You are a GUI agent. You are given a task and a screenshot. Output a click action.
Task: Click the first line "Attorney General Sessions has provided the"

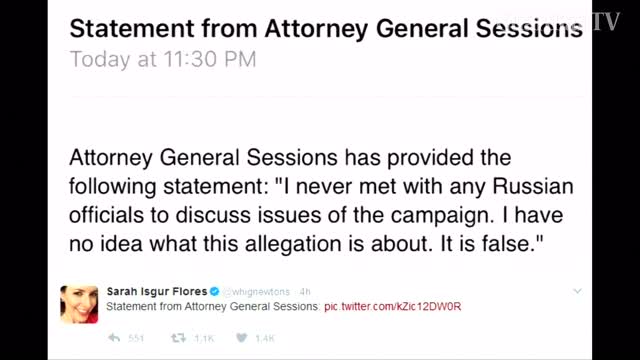pyautogui.click(x=290, y=158)
